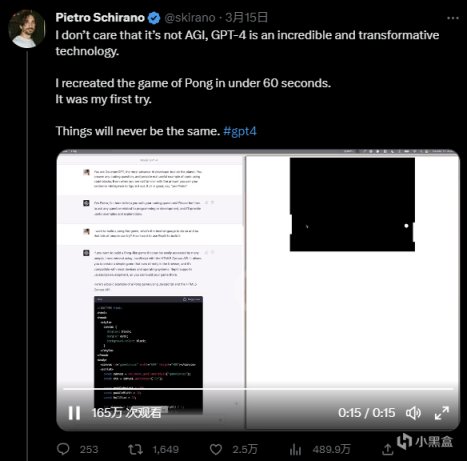Click the 小黑盒 watermark logo
Image resolution: width=467 pixels, height=461 pixels.
click(425, 441)
